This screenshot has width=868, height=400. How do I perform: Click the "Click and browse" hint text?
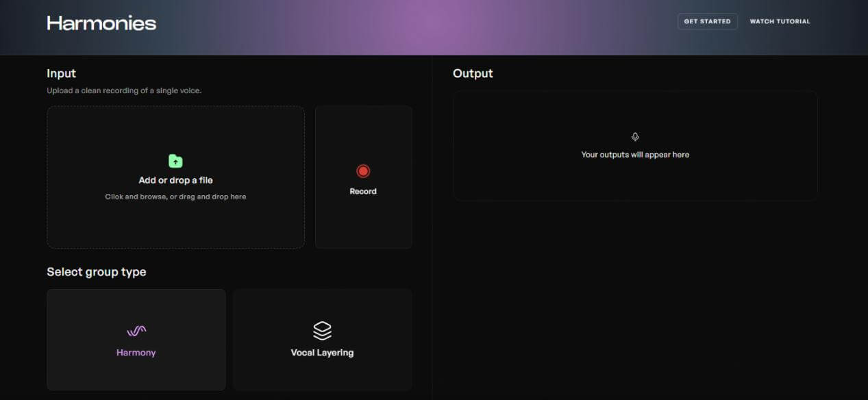[175, 197]
